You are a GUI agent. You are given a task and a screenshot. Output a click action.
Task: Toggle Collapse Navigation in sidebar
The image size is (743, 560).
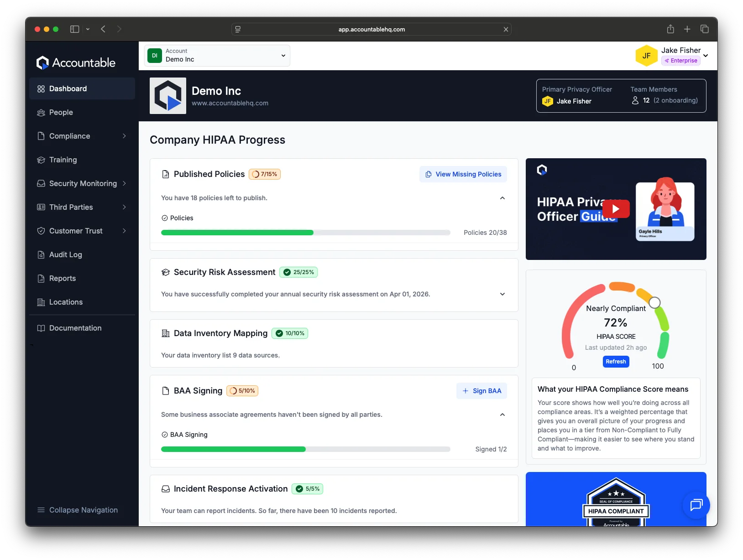click(78, 510)
